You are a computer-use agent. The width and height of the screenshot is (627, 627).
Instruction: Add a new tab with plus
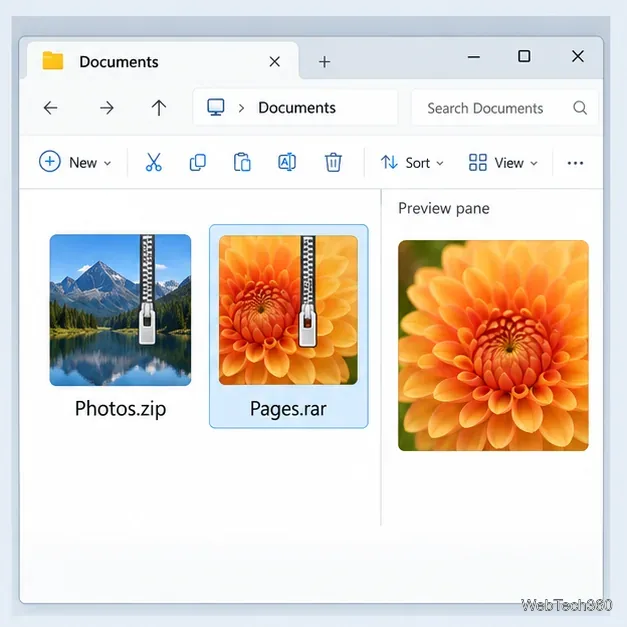(324, 62)
